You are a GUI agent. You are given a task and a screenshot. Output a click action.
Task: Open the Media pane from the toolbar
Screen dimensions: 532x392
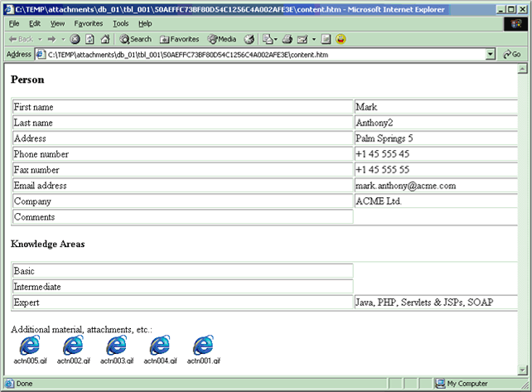[222, 39]
